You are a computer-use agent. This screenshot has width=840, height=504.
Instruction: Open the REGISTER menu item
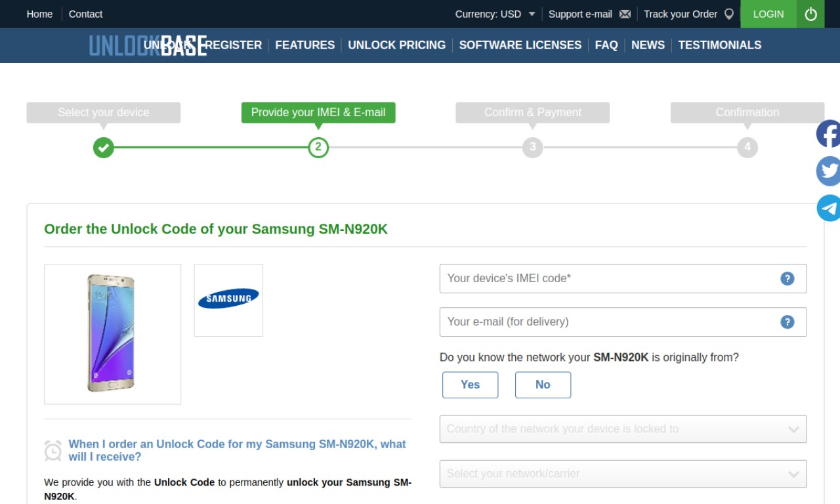pyautogui.click(x=234, y=45)
